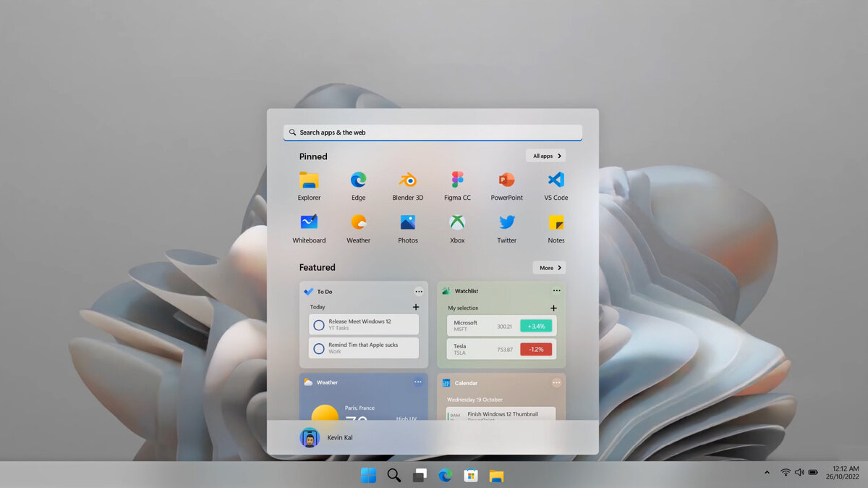The width and height of the screenshot is (868, 488).
Task: Open the To Do widget options menu
Action: point(419,291)
